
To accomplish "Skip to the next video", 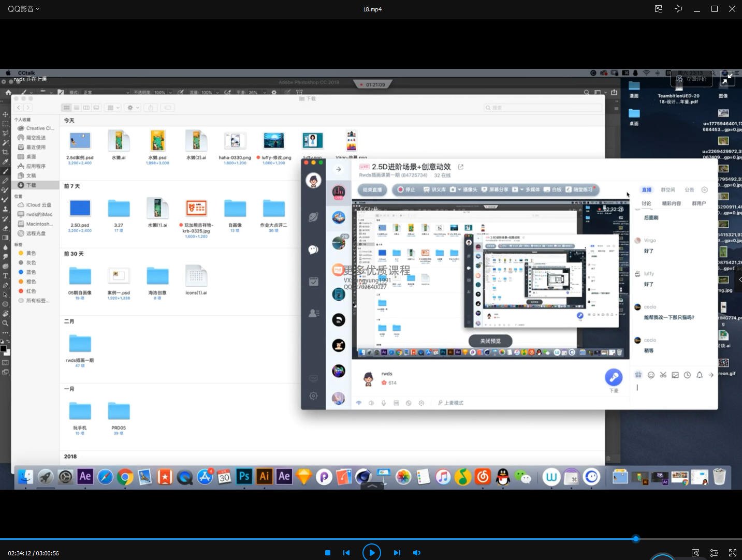I will point(397,553).
